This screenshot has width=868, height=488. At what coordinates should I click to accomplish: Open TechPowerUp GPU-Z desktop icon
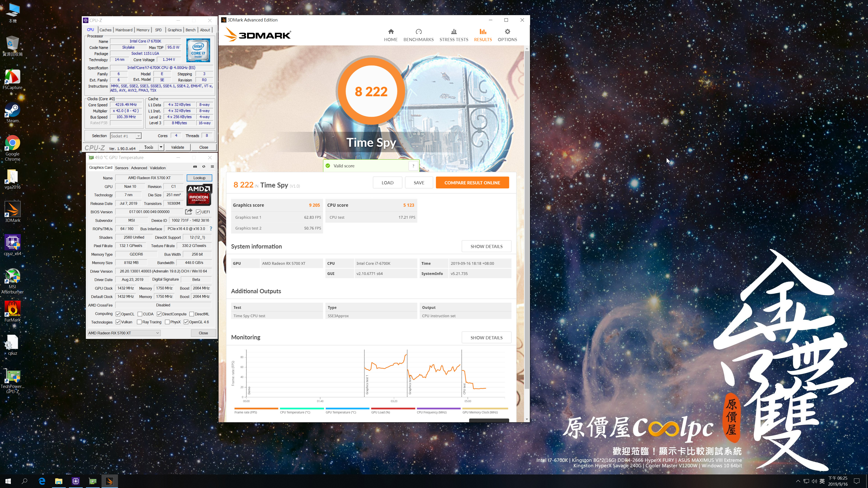[12, 381]
